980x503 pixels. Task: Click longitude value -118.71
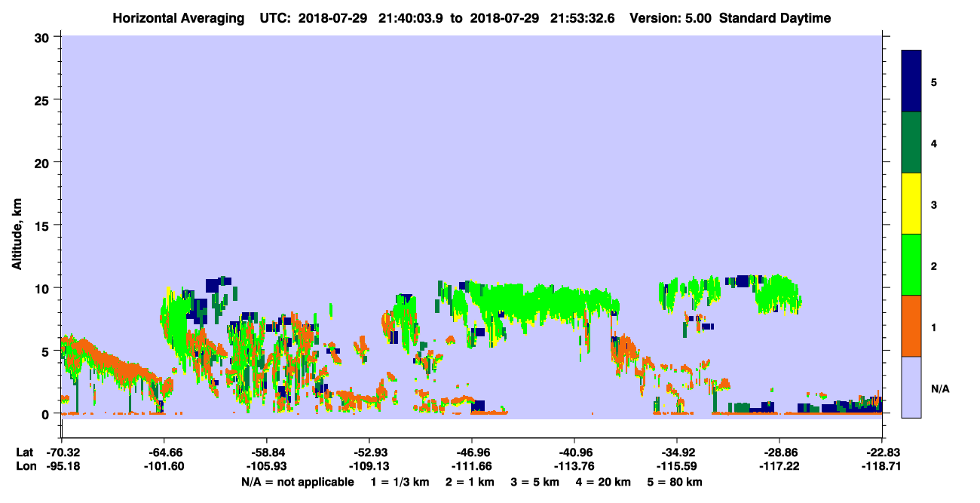pos(882,466)
